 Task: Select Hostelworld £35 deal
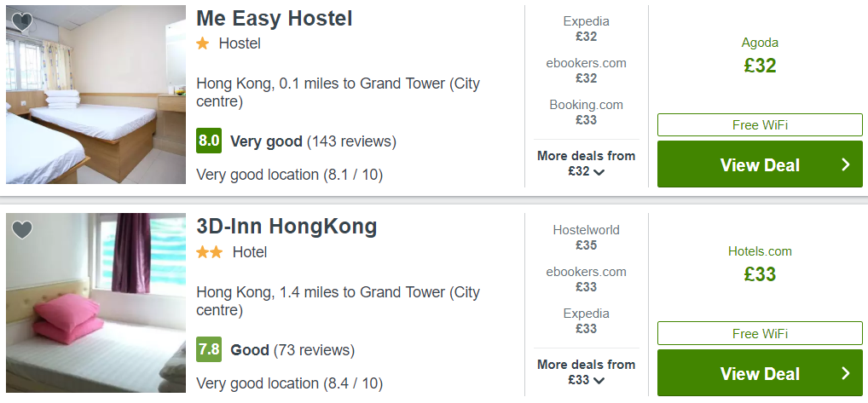click(x=586, y=238)
